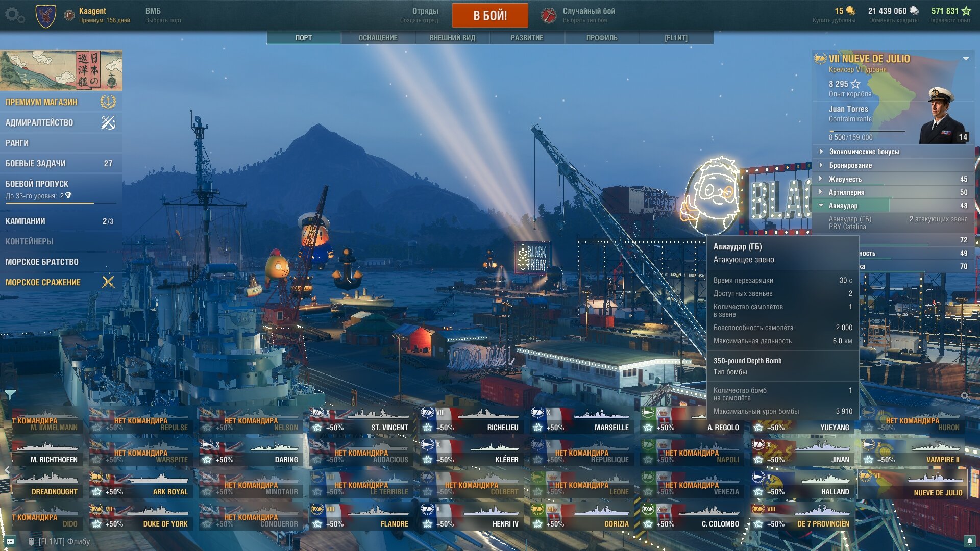The height and width of the screenshot is (551, 980).
Task: Click Japanese cruisers event banner
Action: coord(61,70)
